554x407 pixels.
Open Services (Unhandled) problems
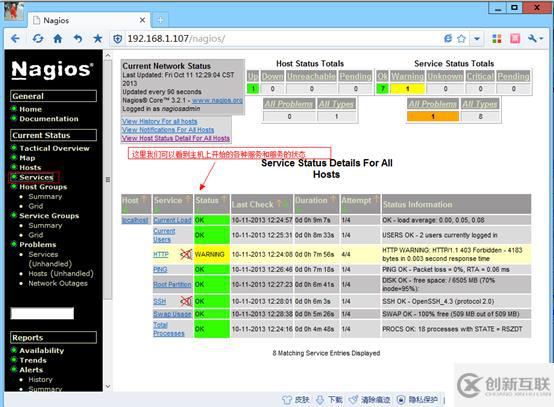50,259
